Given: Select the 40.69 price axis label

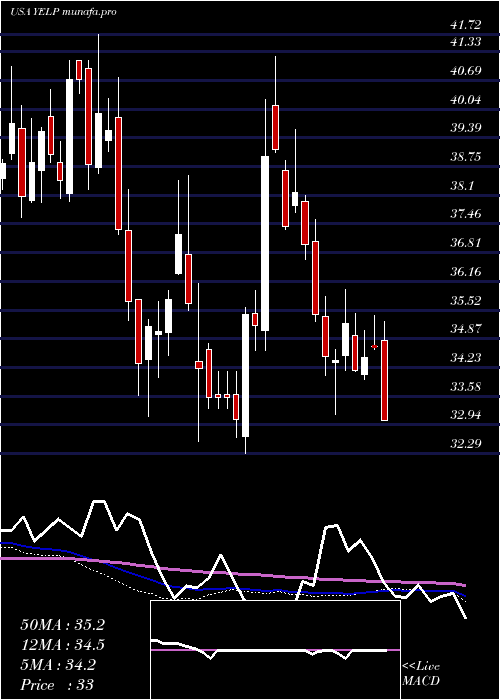Looking at the screenshot, I should (466, 71).
